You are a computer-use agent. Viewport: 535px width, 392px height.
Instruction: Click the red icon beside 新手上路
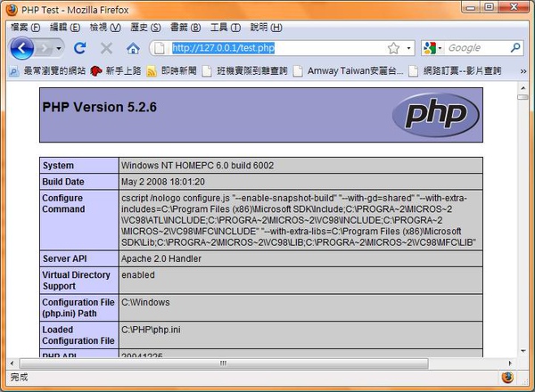pos(96,71)
